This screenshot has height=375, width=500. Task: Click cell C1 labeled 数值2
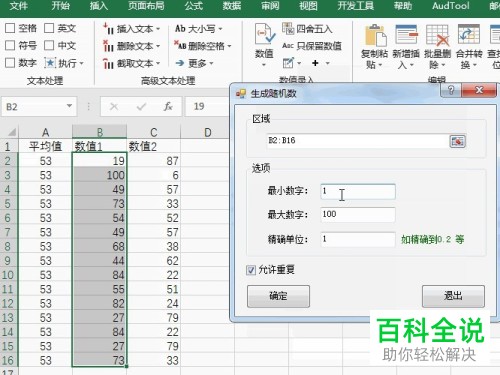click(x=153, y=146)
